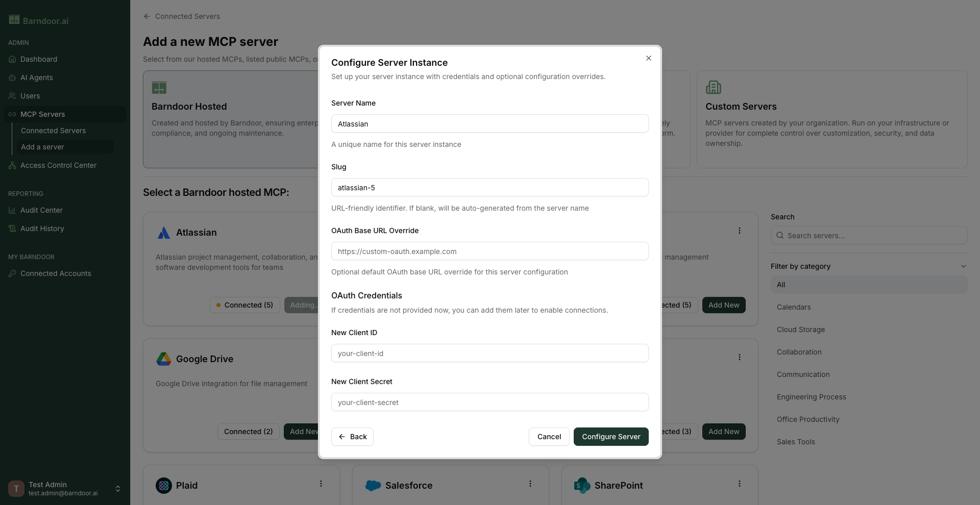Open Connected Accounts in sidebar

pyautogui.click(x=65, y=273)
